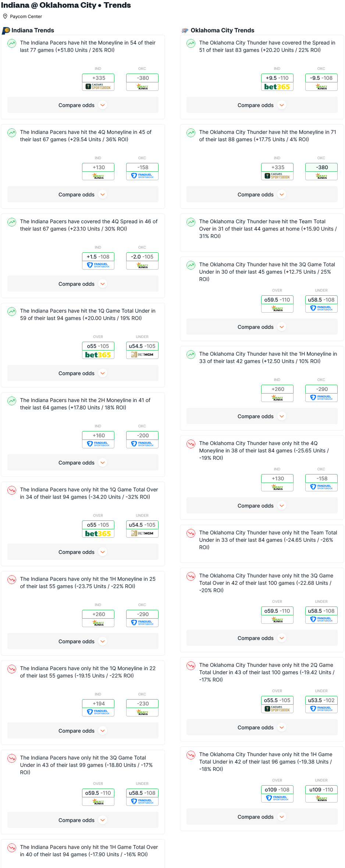The width and height of the screenshot is (345, 868).
Task: Click the BetMGM logo under the first u54.5 -105
Action: click(x=142, y=355)
